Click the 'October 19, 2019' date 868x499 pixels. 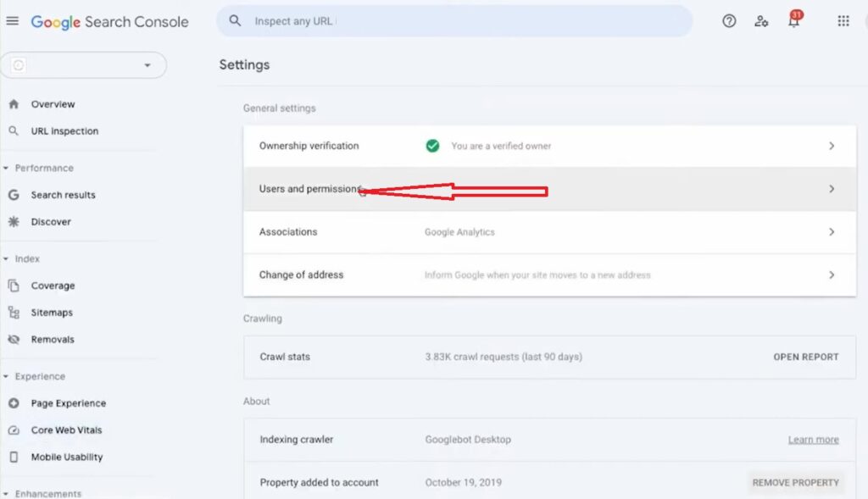464,482
